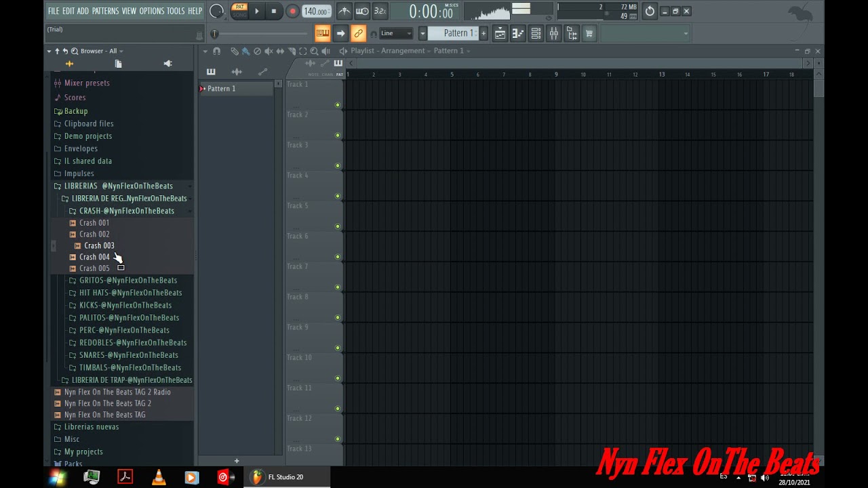Select the Paint brush tool in Playlist
This screenshot has width=868, height=488.
click(x=245, y=51)
